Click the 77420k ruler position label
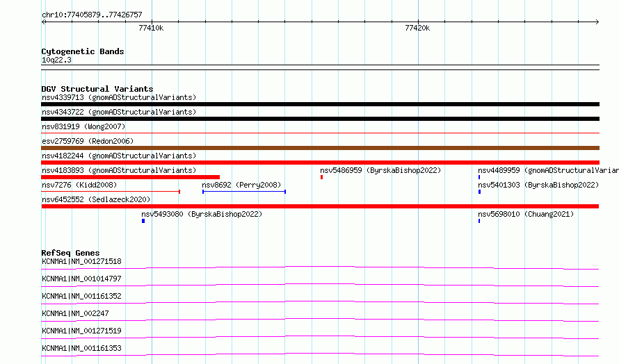The width and height of the screenshot is (619, 364). [417, 28]
